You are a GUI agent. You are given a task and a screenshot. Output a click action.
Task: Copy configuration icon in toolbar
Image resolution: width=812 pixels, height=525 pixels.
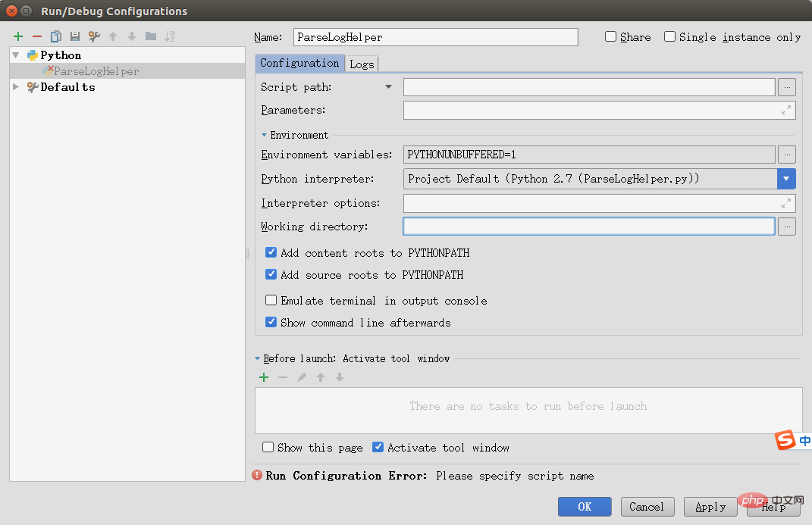[56, 36]
